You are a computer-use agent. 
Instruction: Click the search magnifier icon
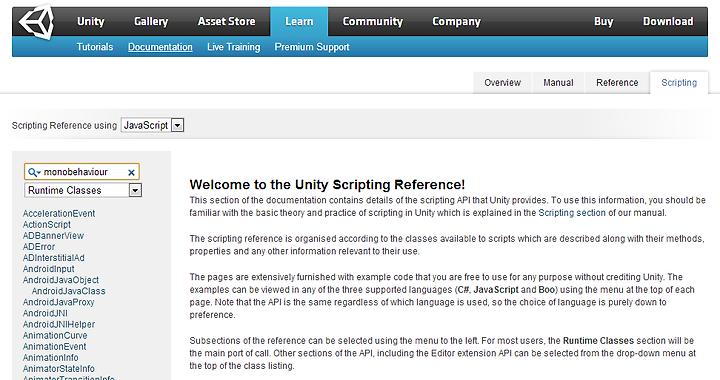pos(34,172)
